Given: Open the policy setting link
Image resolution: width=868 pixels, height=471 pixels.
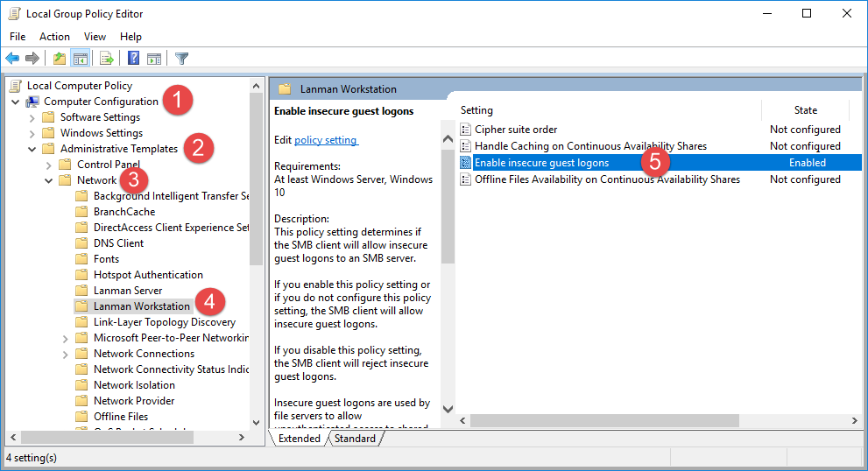Looking at the screenshot, I should (x=326, y=140).
